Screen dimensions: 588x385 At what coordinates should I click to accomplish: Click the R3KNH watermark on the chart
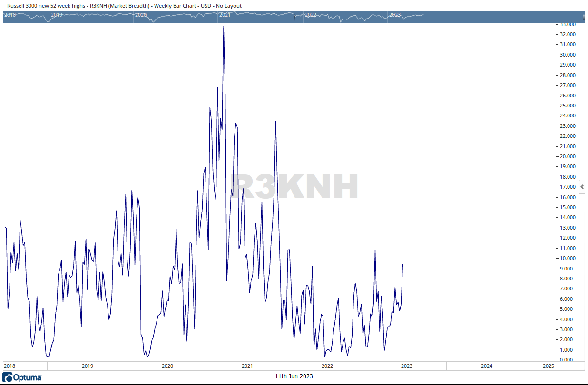pyautogui.click(x=294, y=187)
